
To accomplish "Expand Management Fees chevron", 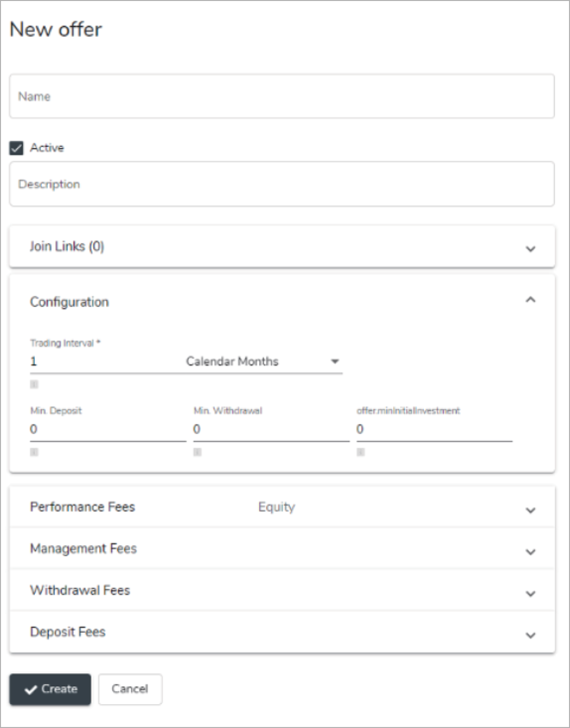I will pyautogui.click(x=530, y=552).
